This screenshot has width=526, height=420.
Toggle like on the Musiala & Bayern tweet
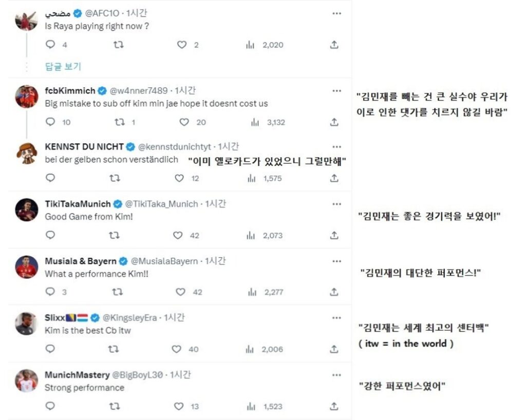pyautogui.click(x=181, y=292)
